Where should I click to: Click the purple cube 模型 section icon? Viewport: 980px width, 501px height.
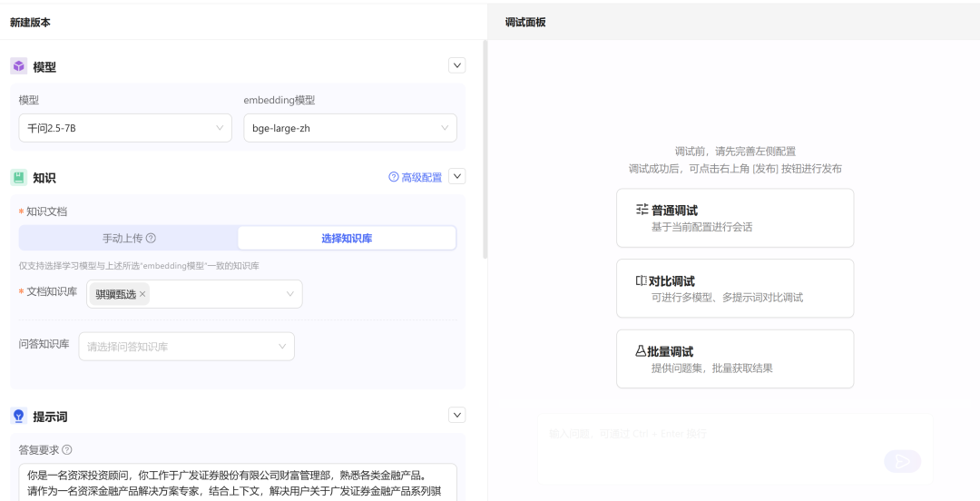point(19,66)
